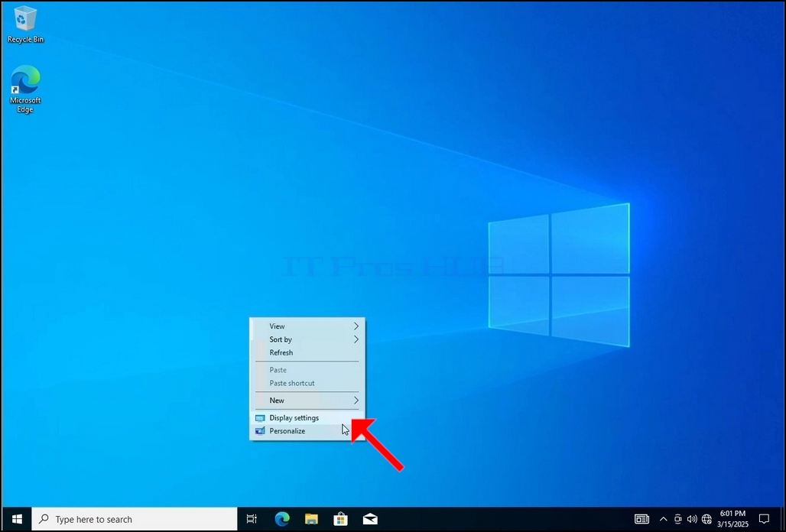Image resolution: width=786 pixels, height=532 pixels.
Task: Expand the View submenu in context menu
Action: (x=307, y=326)
